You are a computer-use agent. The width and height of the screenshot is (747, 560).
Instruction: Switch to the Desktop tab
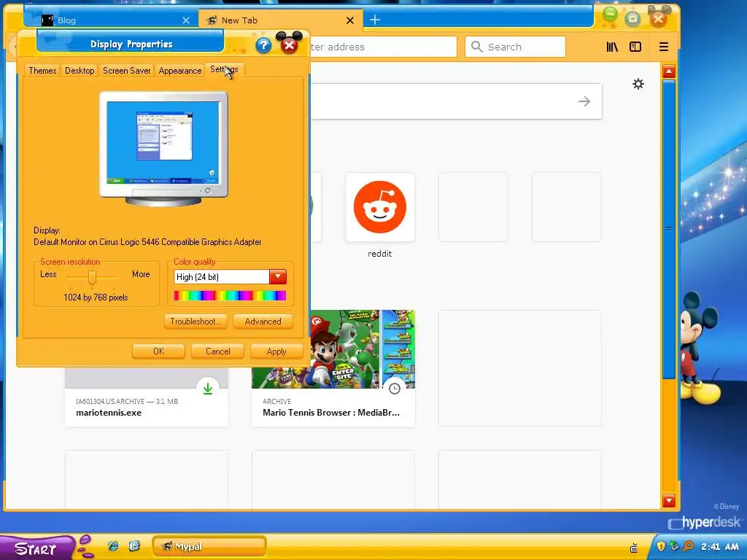point(80,71)
